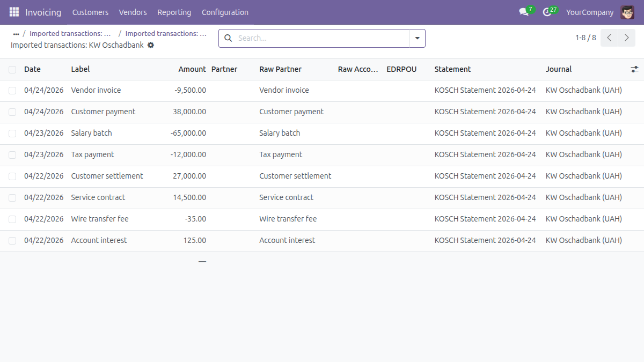Click the Vendor invoice label cell

tap(96, 90)
